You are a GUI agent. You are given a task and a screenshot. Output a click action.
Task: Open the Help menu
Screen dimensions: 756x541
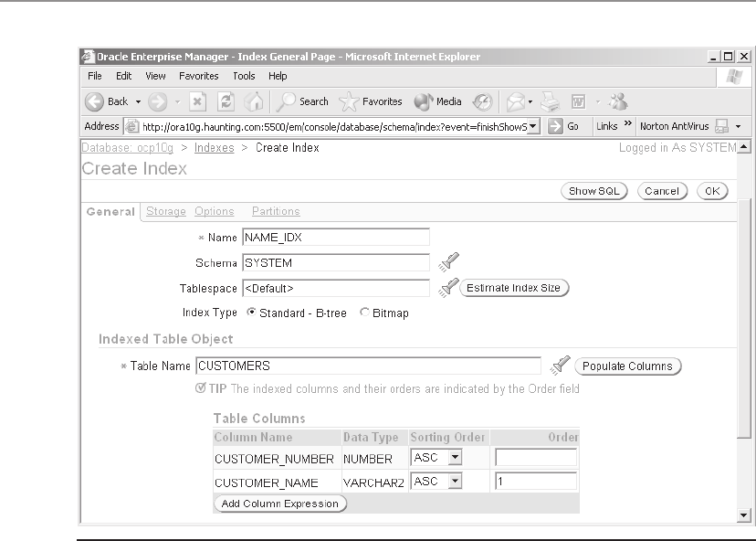(x=278, y=76)
